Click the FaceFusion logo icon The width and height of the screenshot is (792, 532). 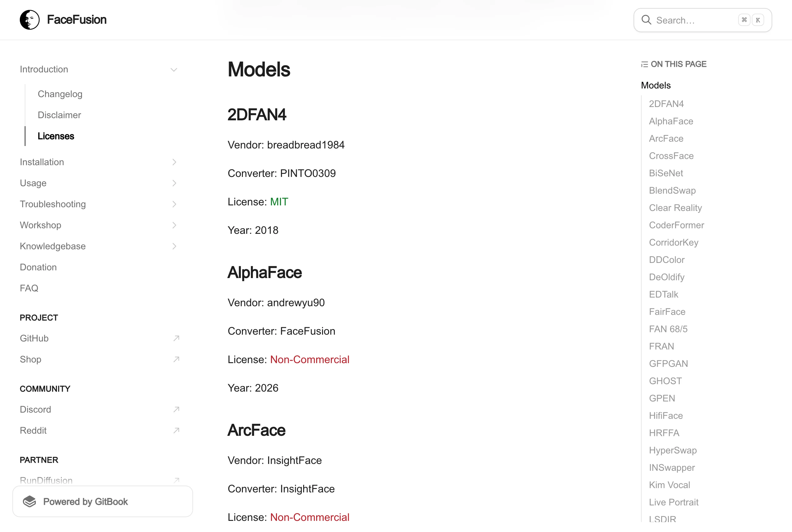tap(29, 20)
